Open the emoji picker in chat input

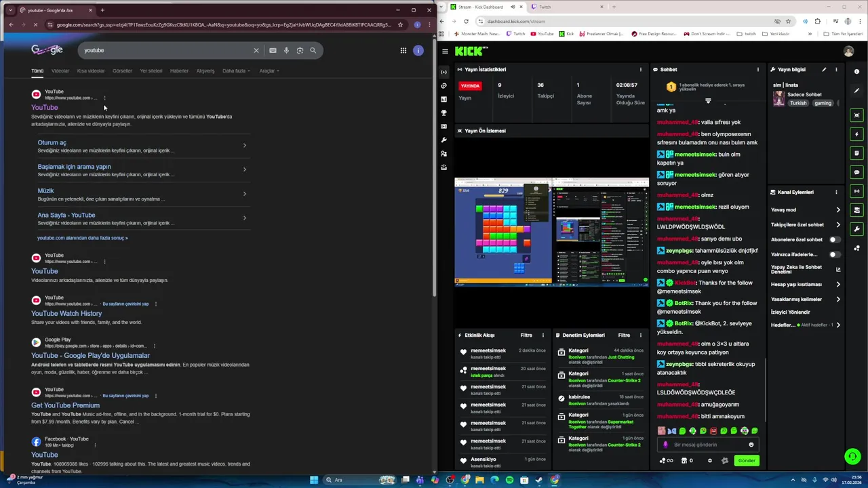pos(751,445)
